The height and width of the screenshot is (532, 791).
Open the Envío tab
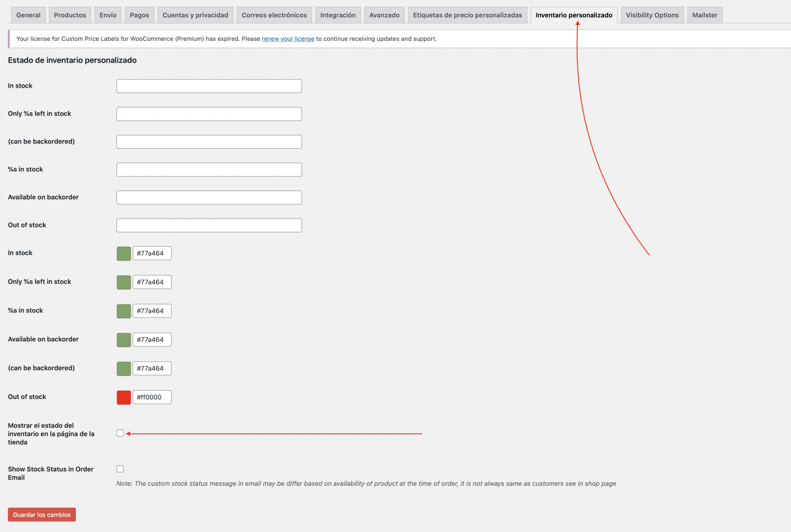tap(108, 15)
